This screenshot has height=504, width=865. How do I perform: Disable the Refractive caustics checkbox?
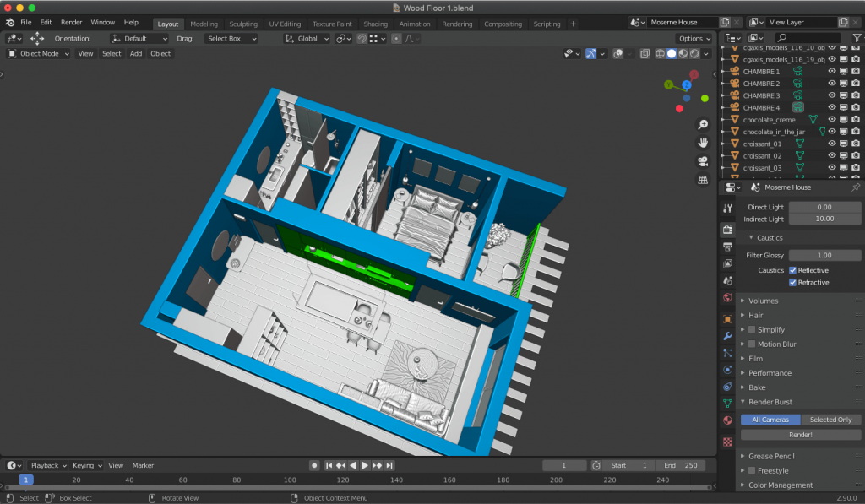[792, 282]
